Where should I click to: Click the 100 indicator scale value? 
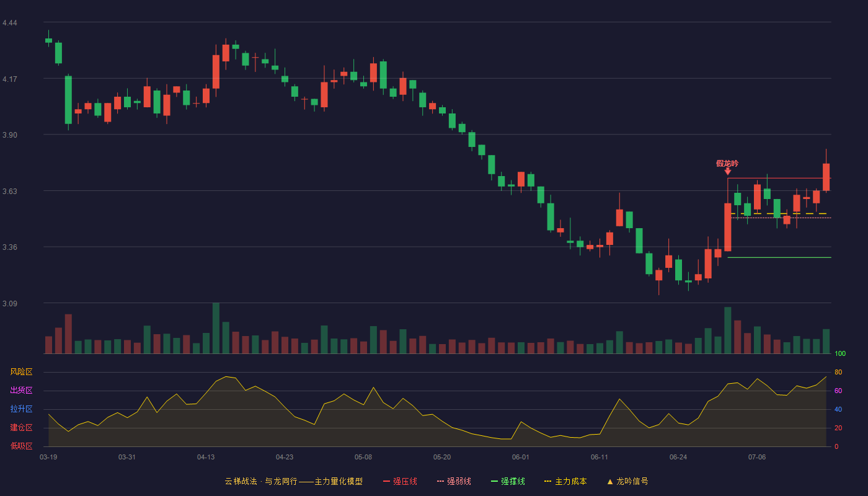[840, 354]
